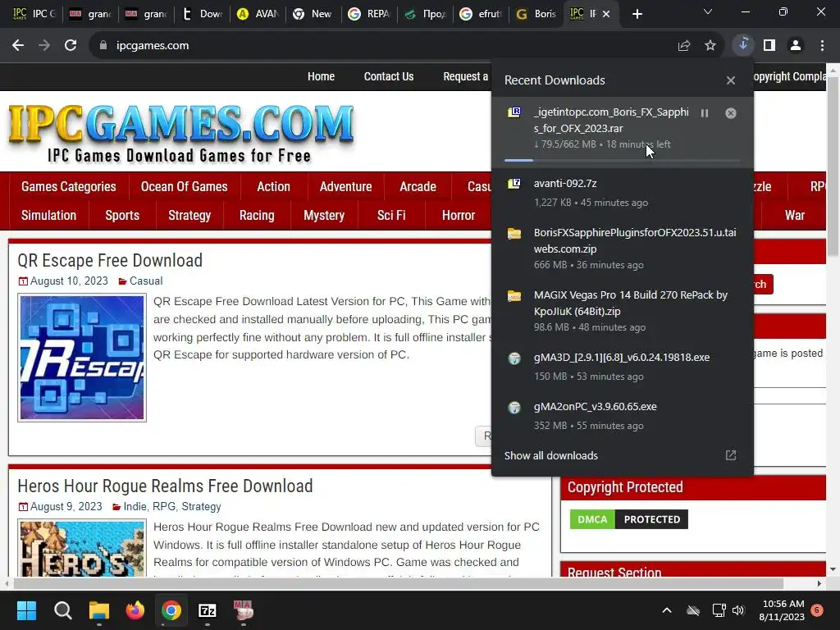Open Chrome three-dot menu
This screenshot has width=840, height=630.
coord(822,46)
